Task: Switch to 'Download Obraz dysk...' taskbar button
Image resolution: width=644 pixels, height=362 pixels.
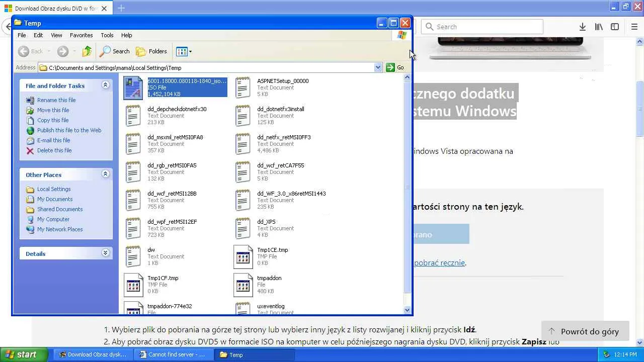Action: click(94, 354)
